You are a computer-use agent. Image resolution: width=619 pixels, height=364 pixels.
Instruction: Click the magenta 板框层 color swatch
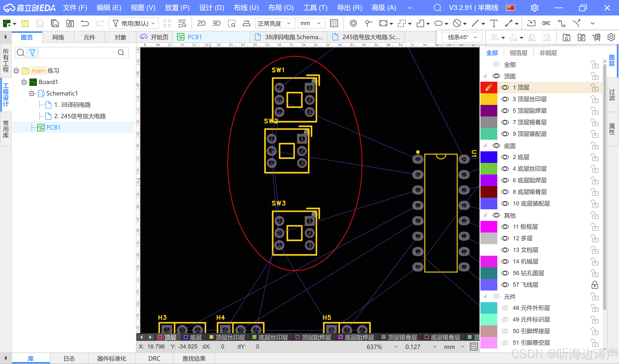489,226
